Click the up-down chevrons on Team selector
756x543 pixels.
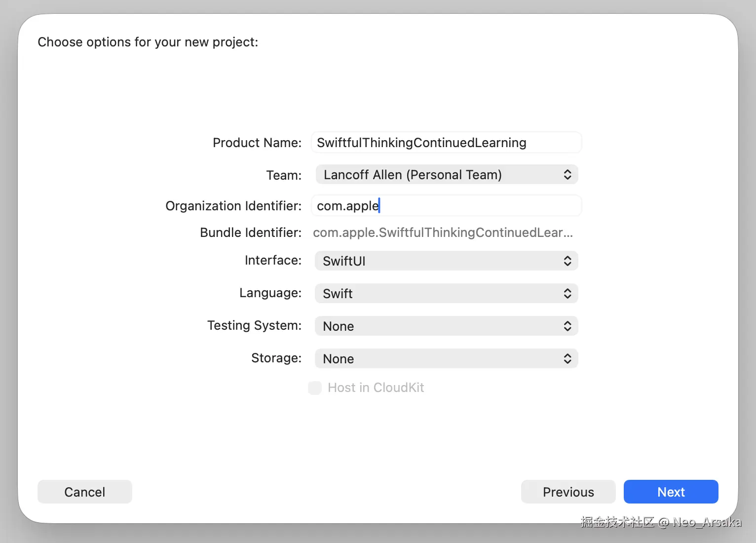pos(567,175)
